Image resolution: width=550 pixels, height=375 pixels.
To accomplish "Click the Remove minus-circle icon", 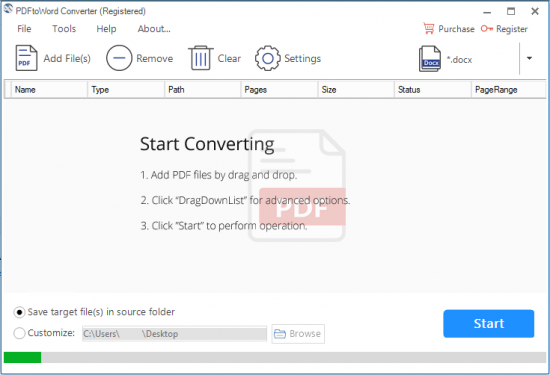I will click(x=119, y=58).
